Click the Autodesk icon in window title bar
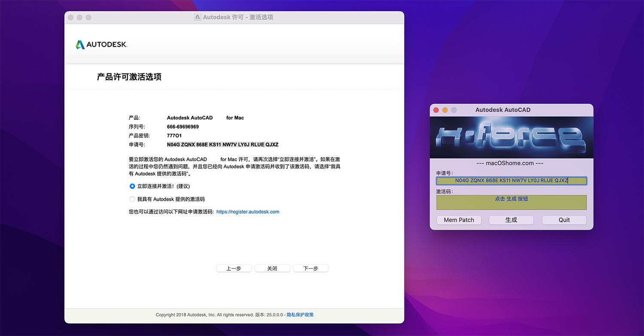The image size is (644, 336). point(197,17)
